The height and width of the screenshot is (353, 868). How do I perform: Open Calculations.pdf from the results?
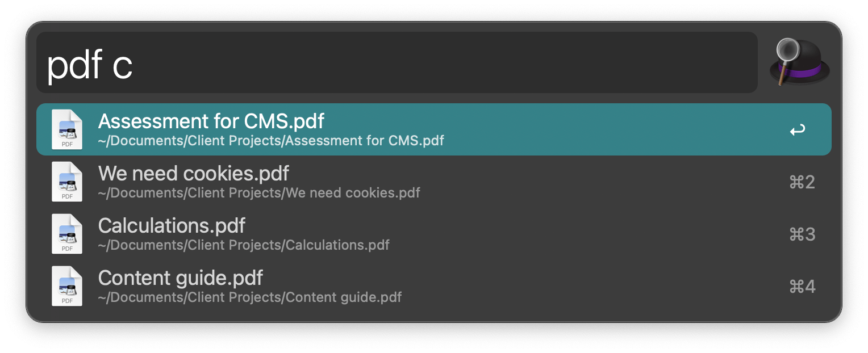(x=172, y=226)
